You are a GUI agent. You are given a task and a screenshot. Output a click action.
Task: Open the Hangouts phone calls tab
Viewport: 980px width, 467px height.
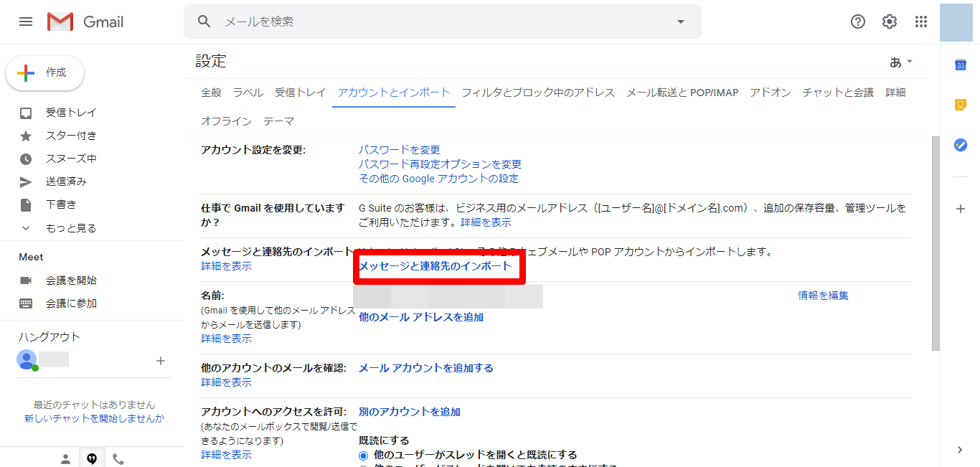[118, 459]
